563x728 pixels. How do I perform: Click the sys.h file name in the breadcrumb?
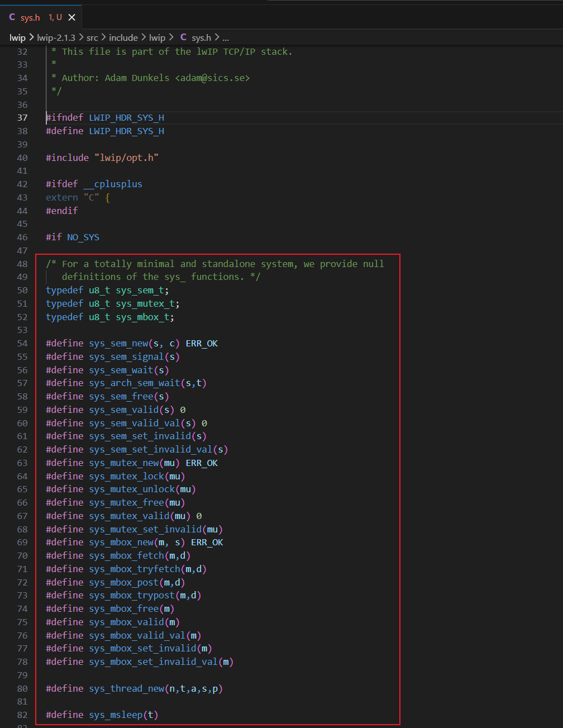(201, 37)
